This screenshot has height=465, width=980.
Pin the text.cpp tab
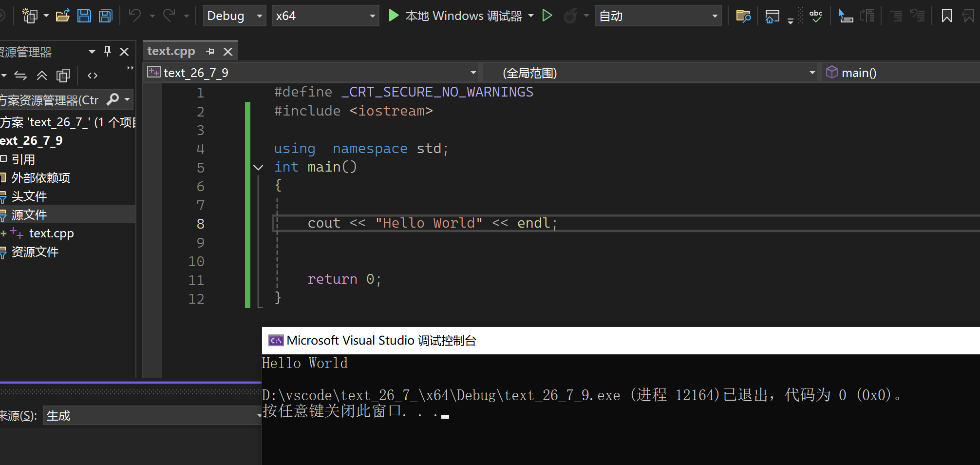tap(210, 51)
